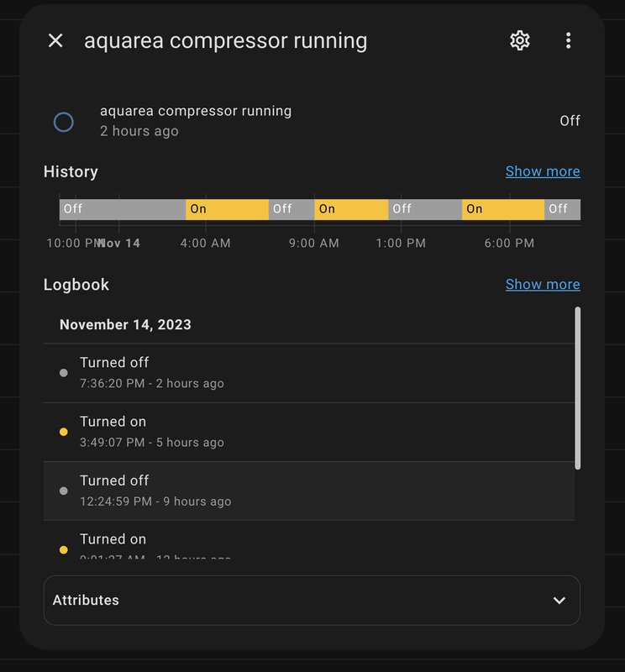Close the aquarea compressor dialog
The width and height of the screenshot is (625, 672).
[x=55, y=40]
